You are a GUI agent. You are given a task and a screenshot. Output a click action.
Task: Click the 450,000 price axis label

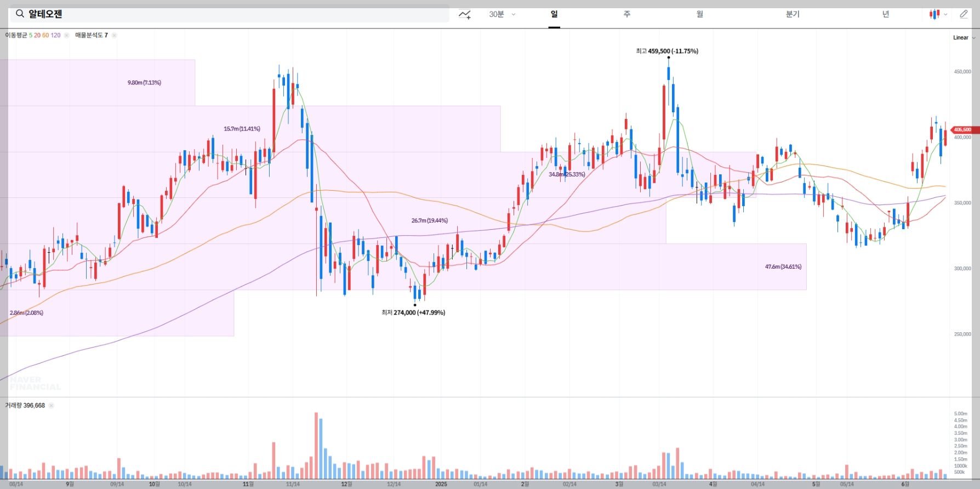point(962,72)
